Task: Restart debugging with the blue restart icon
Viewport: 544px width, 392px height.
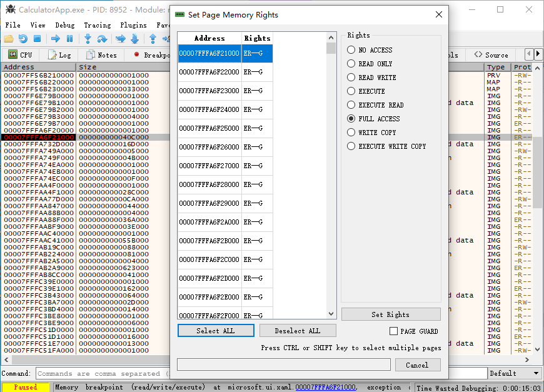Action: pyautogui.click(x=23, y=39)
